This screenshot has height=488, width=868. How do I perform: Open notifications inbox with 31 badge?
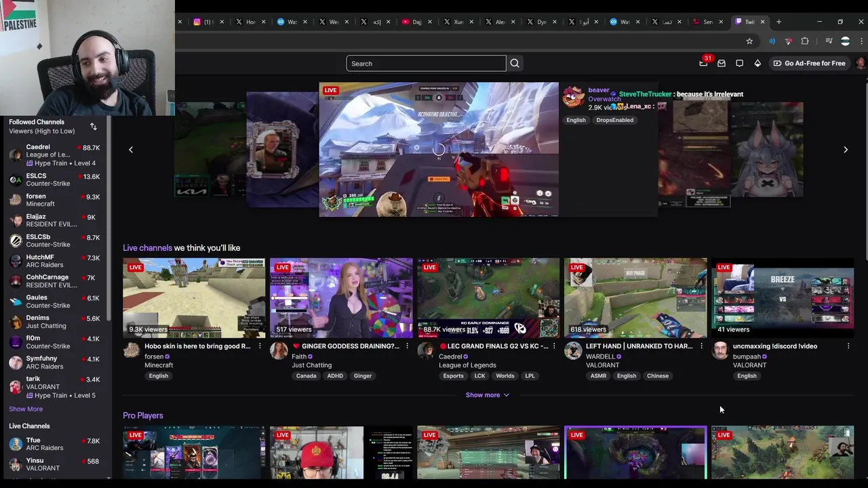pos(704,62)
